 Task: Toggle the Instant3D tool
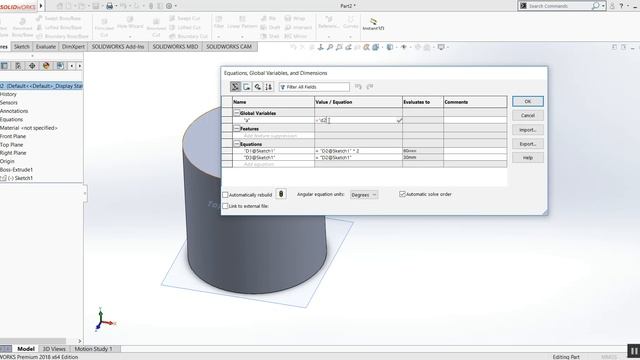pyautogui.click(x=373, y=24)
